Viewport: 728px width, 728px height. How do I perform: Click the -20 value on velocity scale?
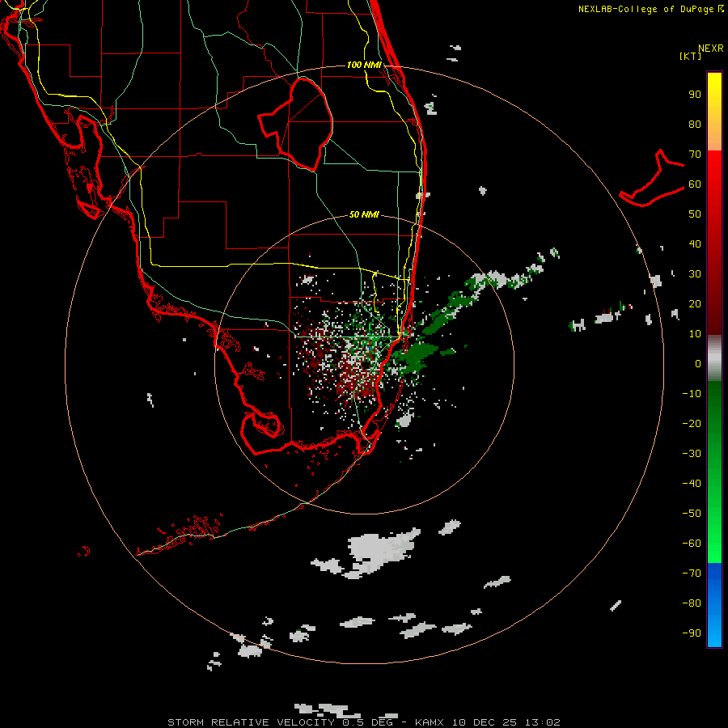point(692,423)
